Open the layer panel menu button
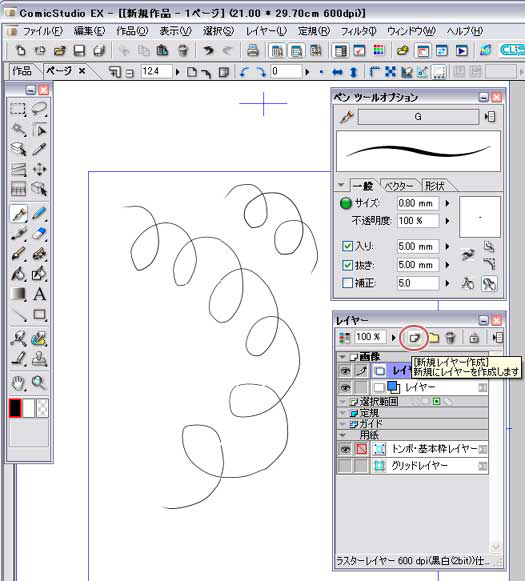This screenshot has width=525, height=581. tap(498, 338)
